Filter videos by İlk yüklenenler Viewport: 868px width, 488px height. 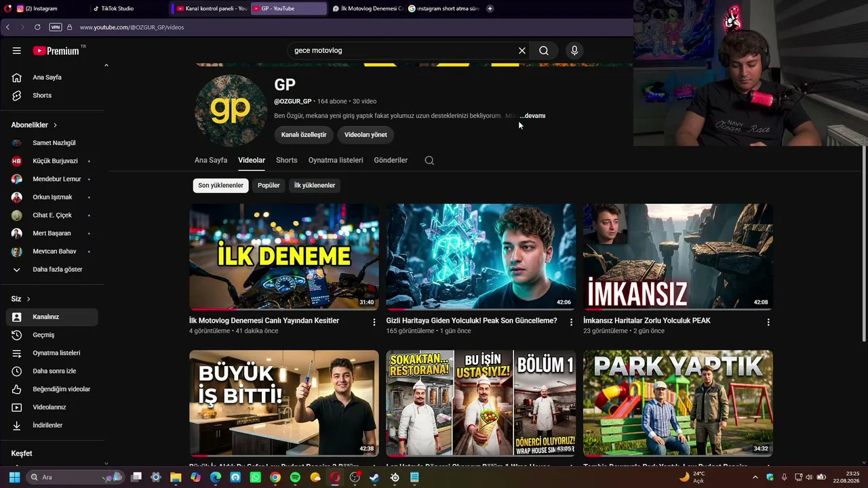tap(315, 186)
